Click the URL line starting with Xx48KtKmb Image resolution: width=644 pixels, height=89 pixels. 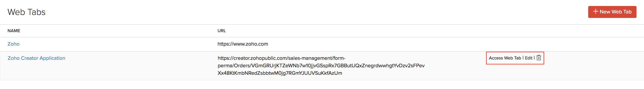click(280, 73)
